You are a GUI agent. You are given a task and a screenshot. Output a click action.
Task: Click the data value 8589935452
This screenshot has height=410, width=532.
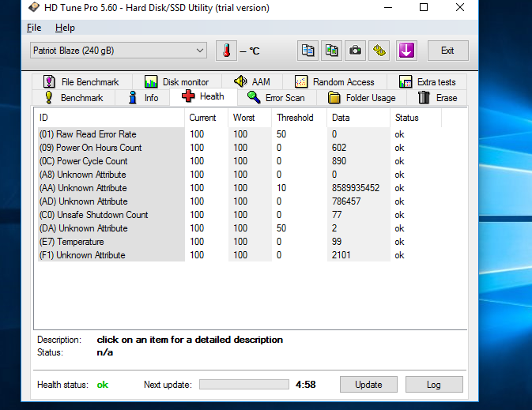point(356,188)
